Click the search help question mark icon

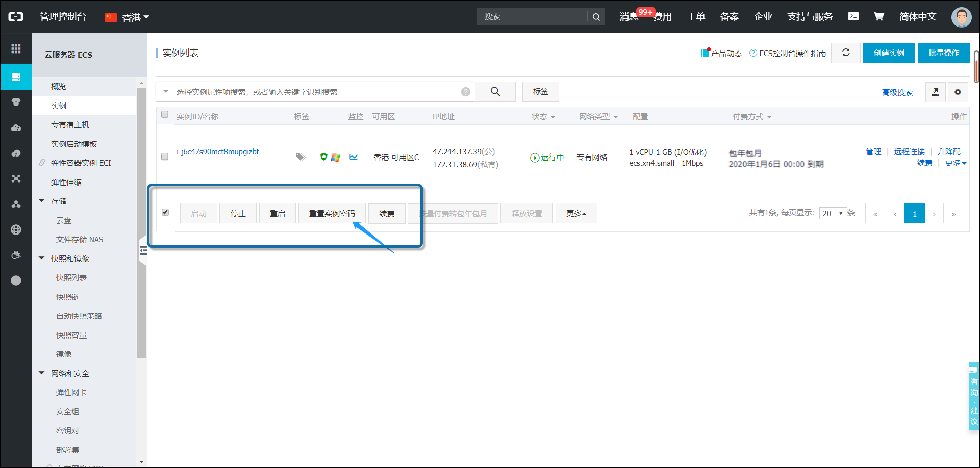(465, 92)
